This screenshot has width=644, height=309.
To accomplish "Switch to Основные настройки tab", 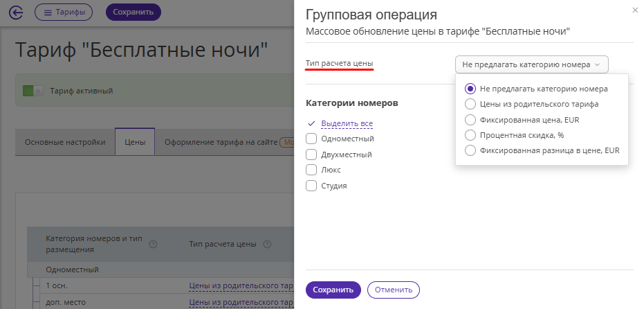I will pyautogui.click(x=65, y=142).
